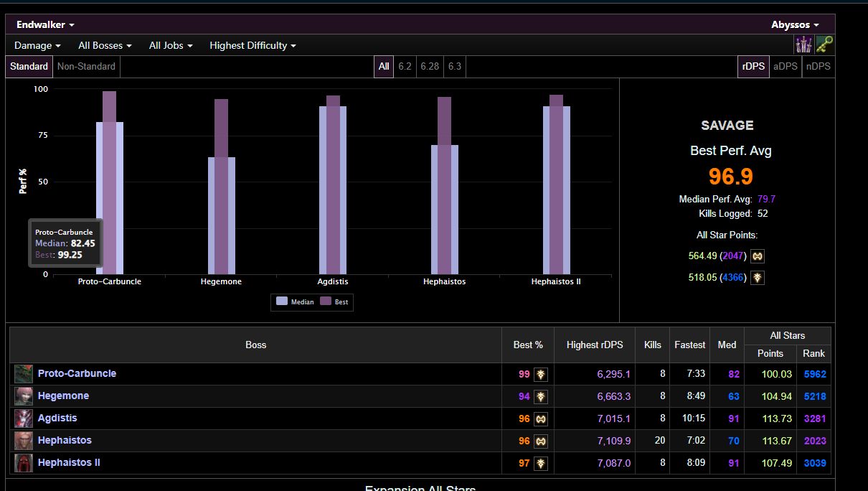Open the Agdistis rank 3281 link
The height and width of the screenshot is (491, 868).
[814, 418]
